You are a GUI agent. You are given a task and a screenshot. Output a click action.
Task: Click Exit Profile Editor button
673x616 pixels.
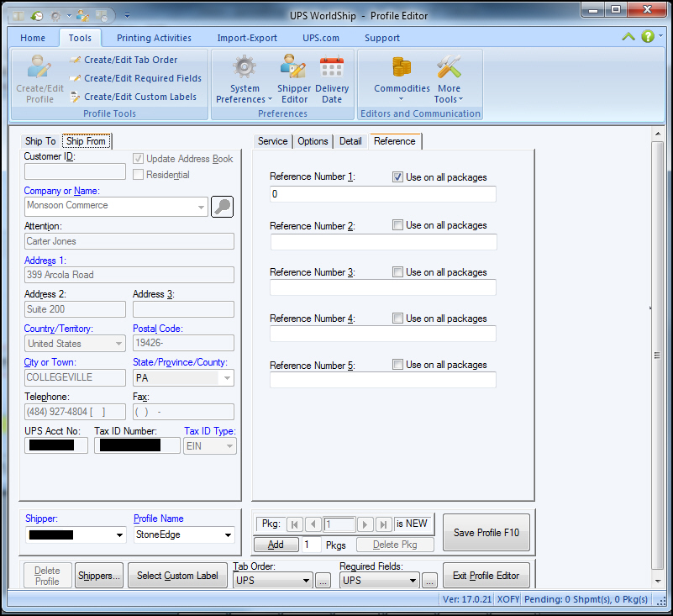coord(486,576)
